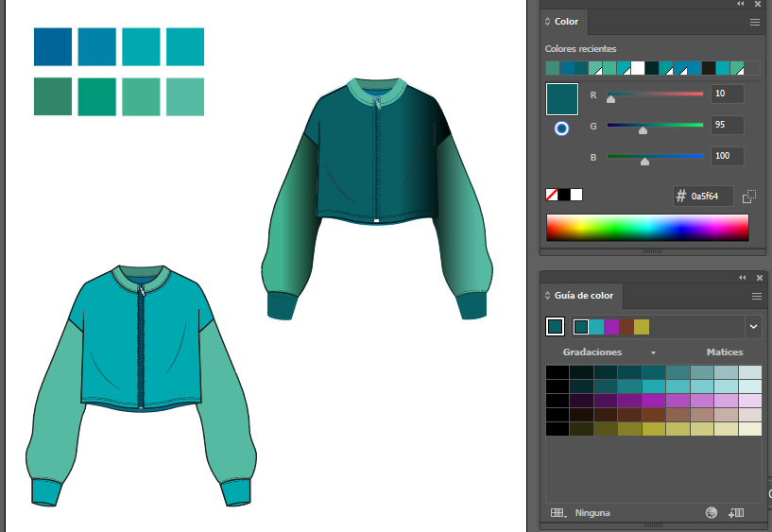Click the hex field showing 0a5f64

point(703,196)
